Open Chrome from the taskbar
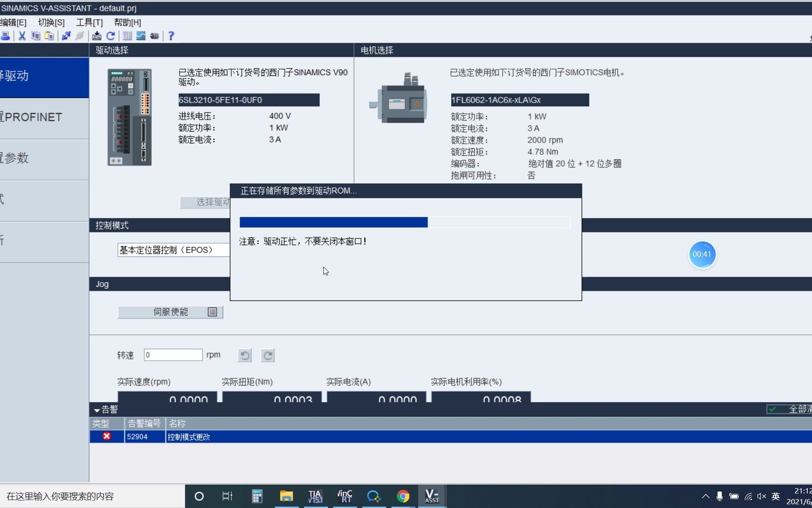812x508 pixels. click(403, 496)
